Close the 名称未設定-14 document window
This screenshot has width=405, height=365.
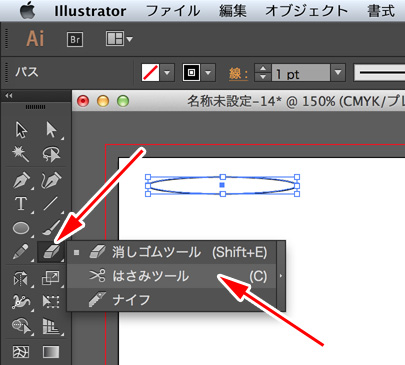tap(83, 101)
